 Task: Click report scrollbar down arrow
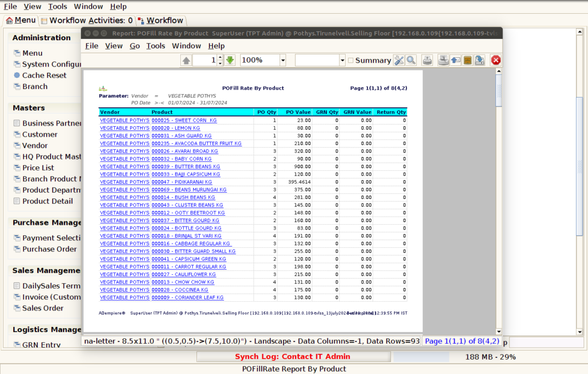[x=499, y=332]
